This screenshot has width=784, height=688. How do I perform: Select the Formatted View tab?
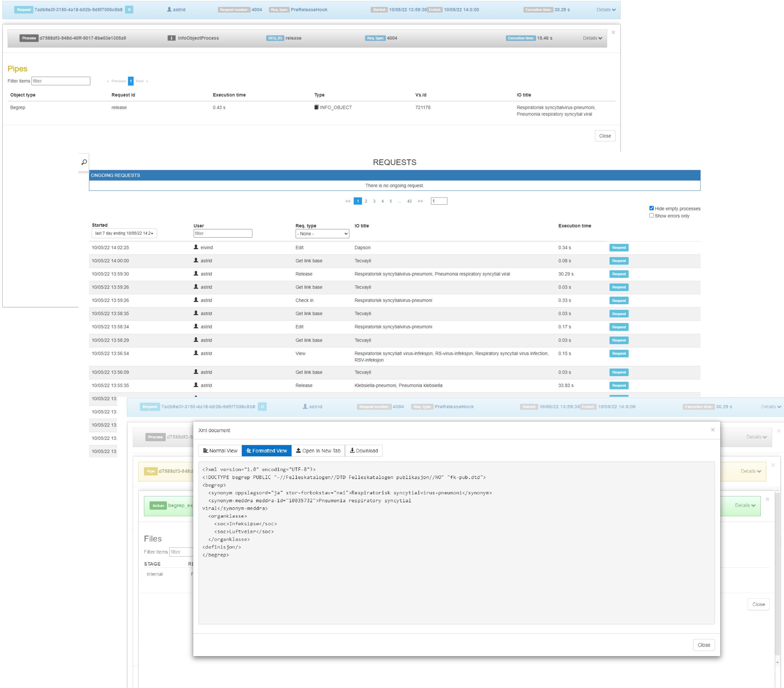[x=266, y=451]
